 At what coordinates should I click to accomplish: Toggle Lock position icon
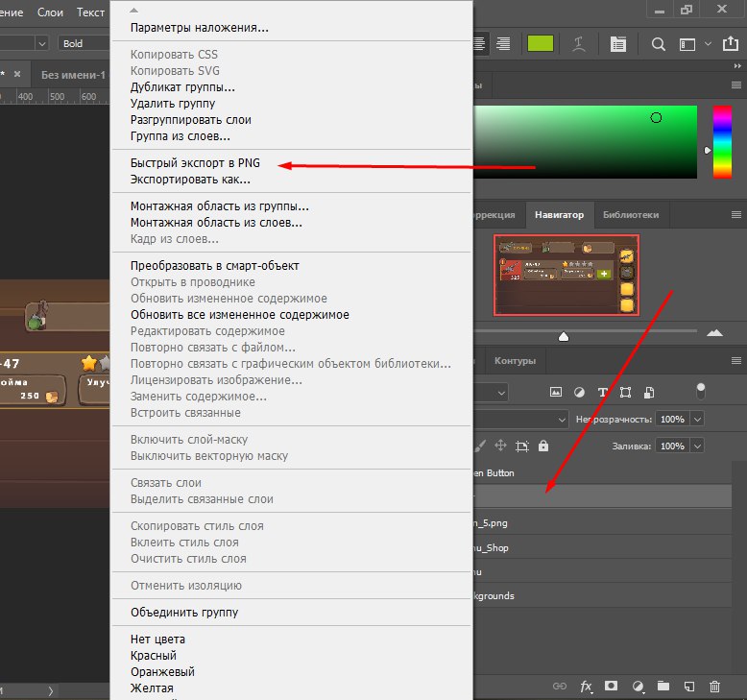pyautogui.click(x=500, y=446)
